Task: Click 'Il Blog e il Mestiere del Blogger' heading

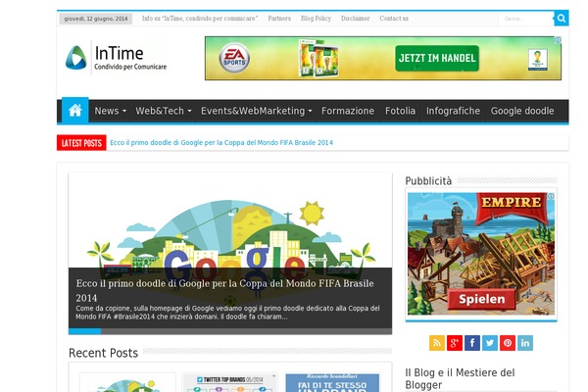Action: [461, 378]
